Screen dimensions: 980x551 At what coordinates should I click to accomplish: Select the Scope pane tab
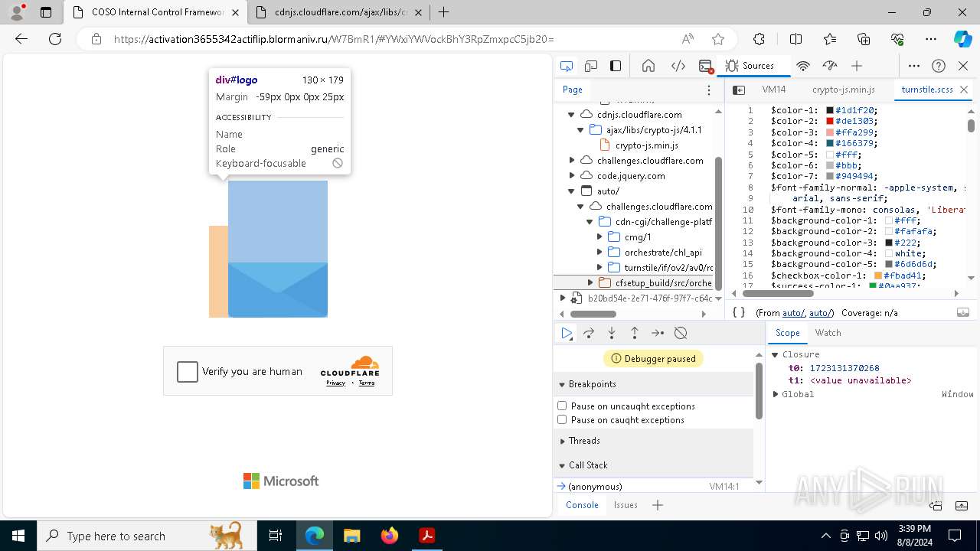787,333
